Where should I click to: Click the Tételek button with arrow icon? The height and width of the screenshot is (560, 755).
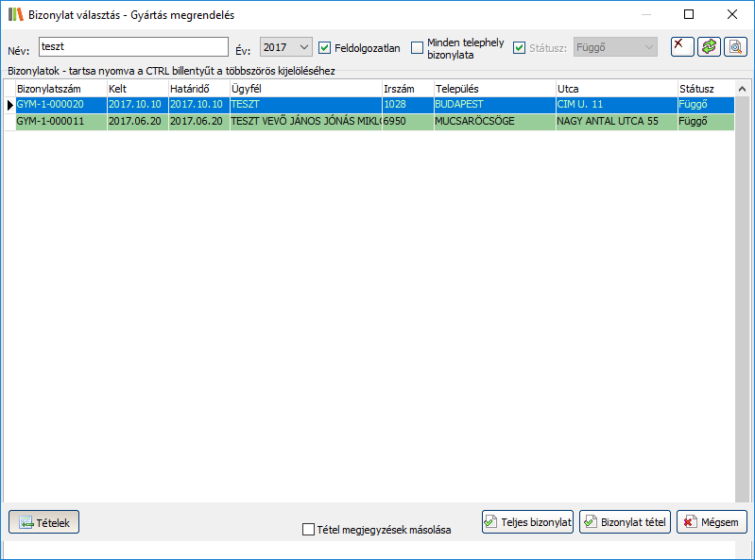click(44, 521)
